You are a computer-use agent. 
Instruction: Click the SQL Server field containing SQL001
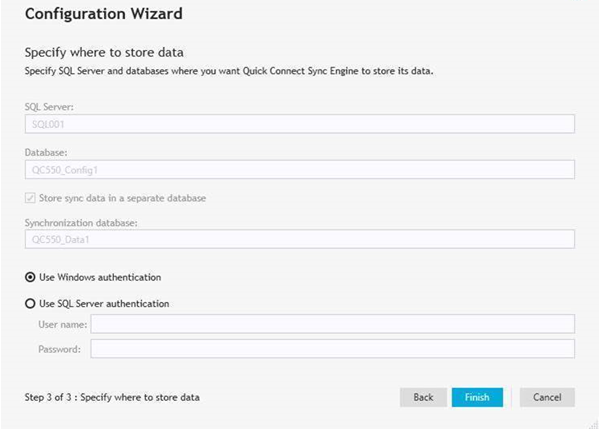coord(300,124)
